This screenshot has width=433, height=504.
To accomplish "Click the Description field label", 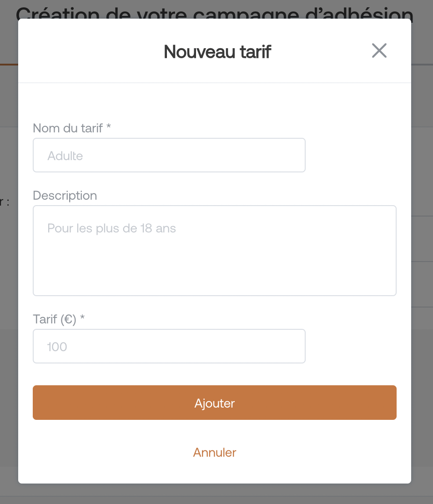I will (x=65, y=196).
